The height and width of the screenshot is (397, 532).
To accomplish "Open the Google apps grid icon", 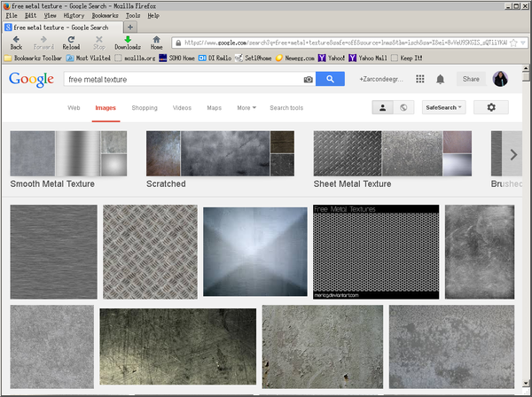I will [419, 79].
